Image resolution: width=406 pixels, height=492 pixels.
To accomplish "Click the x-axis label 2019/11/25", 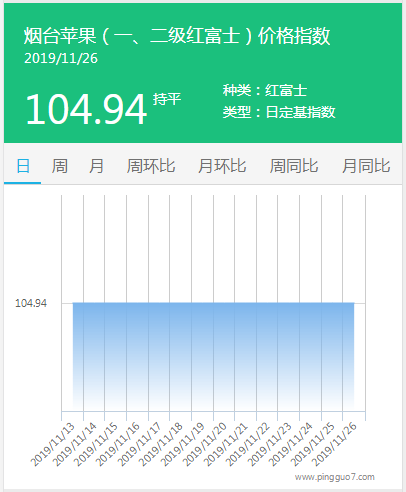I will coord(313,444).
